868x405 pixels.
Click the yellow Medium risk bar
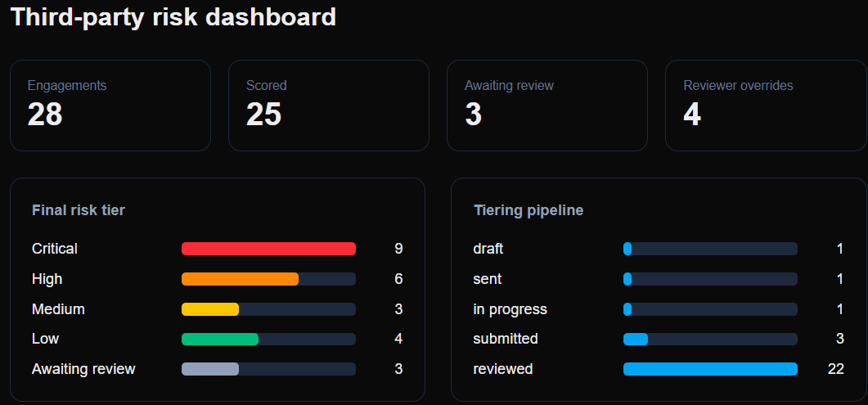[210, 308]
